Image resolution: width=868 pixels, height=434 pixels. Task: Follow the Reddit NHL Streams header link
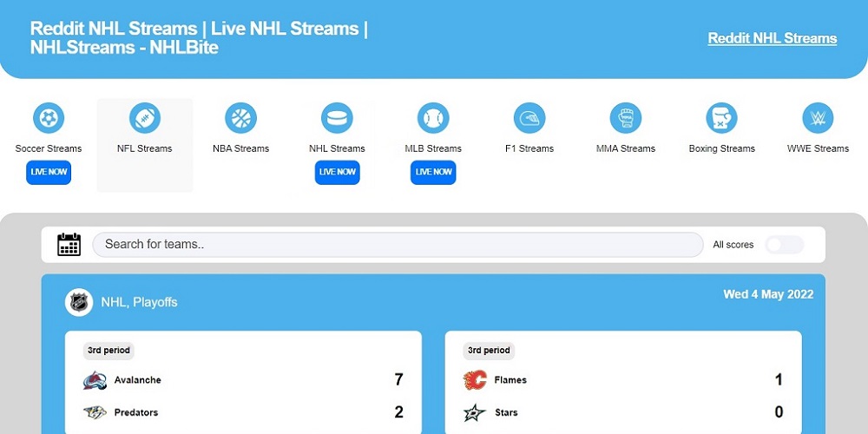tap(773, 38)
